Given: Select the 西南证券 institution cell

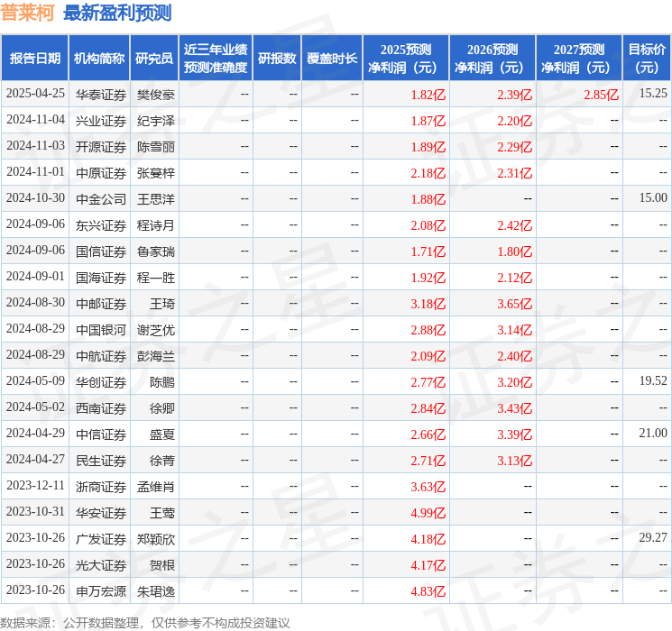Looking at the screenshot, I should point(101,408).
